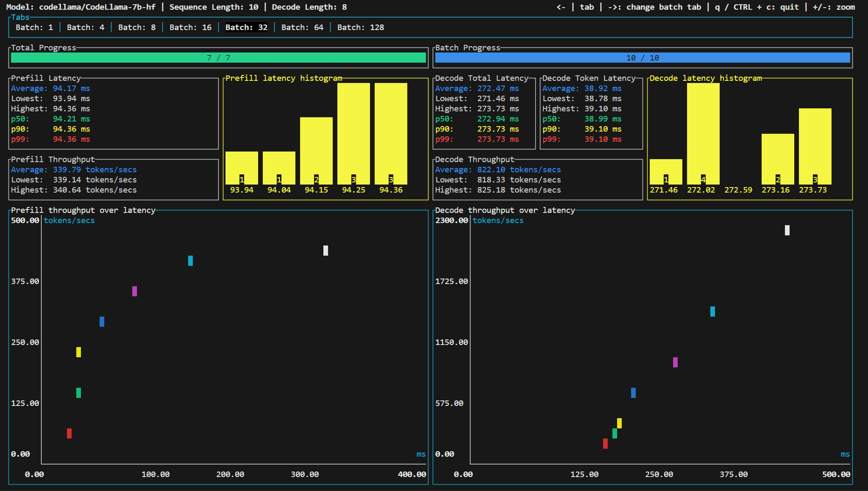868x491 pixels.
Task: Click the dark blue marker in prefill throughput chart
Action: pyautogui.click(x=102, y=322)
